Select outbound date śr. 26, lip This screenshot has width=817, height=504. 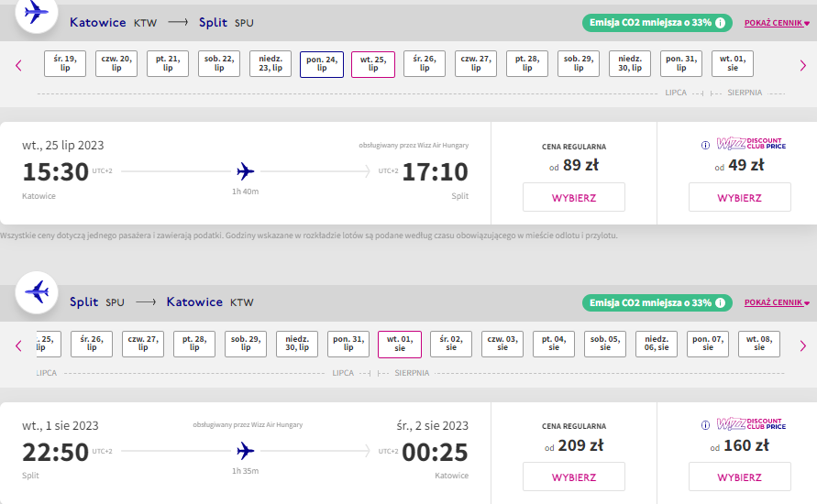tap(425, 63)
